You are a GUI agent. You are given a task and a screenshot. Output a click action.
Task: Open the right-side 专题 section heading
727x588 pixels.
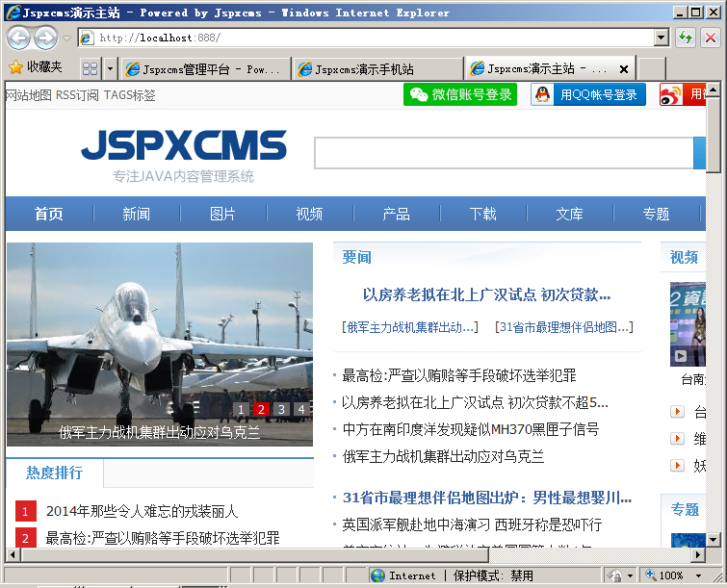click(685, 510)
